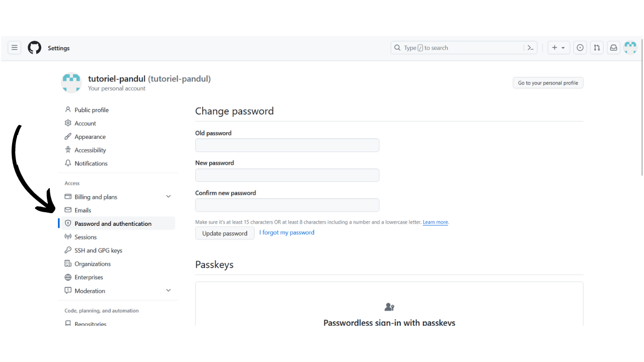
Task: Open the pull requests icon
Action: tap(597, 47)
